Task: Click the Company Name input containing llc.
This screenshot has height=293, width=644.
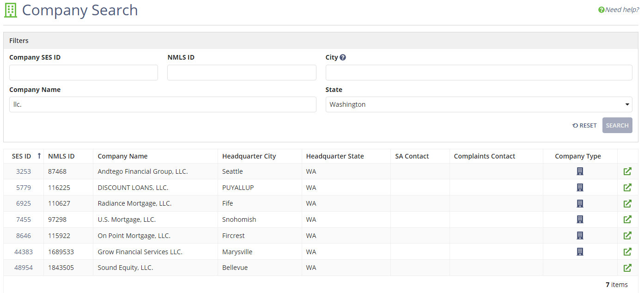Action: pyautogui.click(x=163, y=104)
